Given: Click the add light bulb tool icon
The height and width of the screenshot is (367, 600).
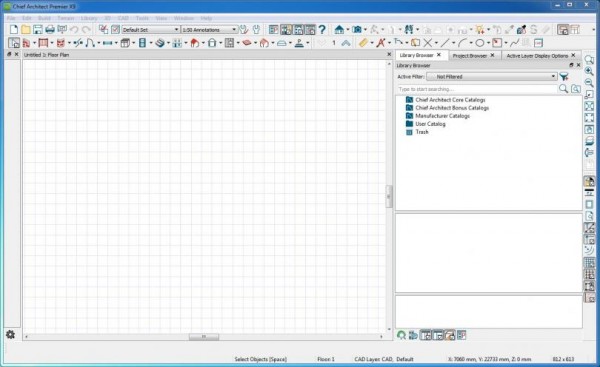Looking at the screenshot, I should point(480,29).
